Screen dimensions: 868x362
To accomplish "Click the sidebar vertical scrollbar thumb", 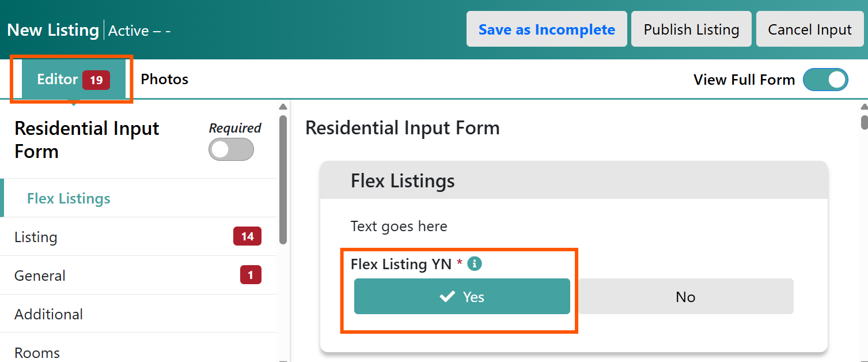I will (x=283, y=179).
